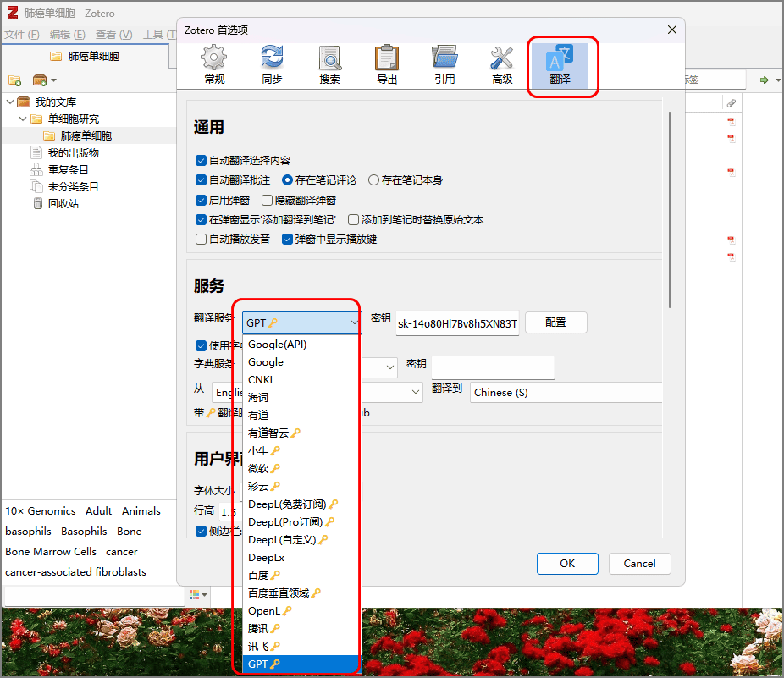This screenshot has height=678, width=784.
Task: Open the translation service dropdown showing GPT
Action: (301, 322)
